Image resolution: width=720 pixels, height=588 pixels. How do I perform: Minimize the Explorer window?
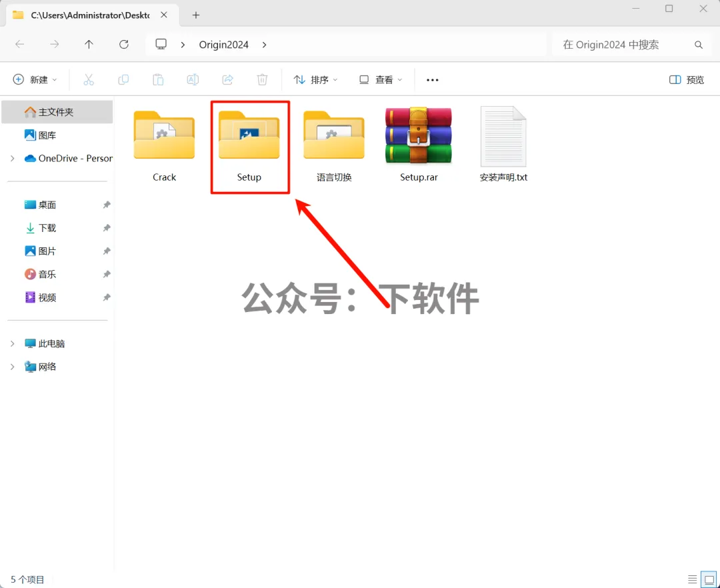[x=635, y=9]
